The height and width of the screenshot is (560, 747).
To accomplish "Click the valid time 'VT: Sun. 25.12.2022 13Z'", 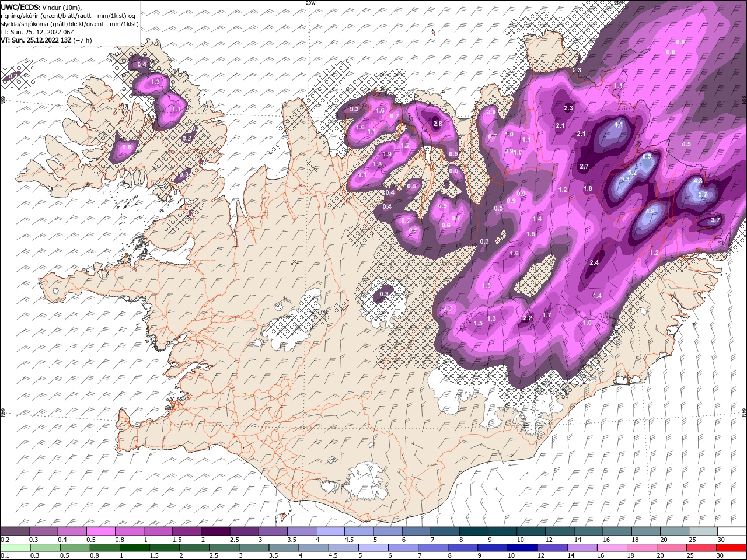I will coord(36,40).
